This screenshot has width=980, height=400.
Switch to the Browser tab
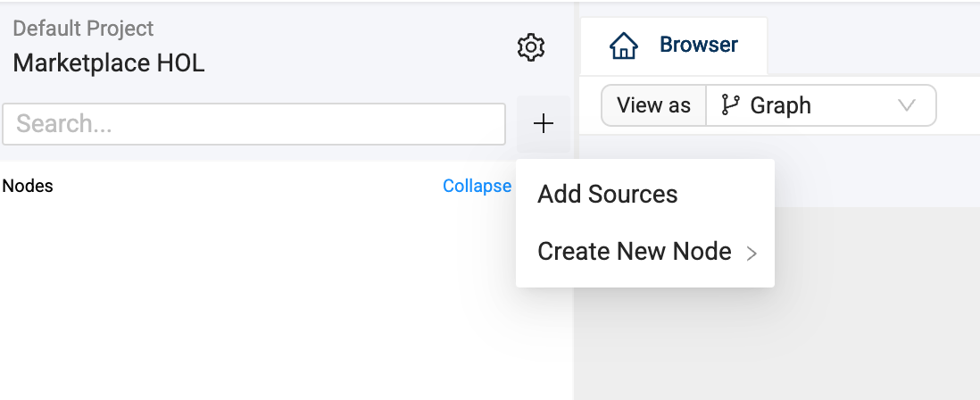[x=674, y=46]
